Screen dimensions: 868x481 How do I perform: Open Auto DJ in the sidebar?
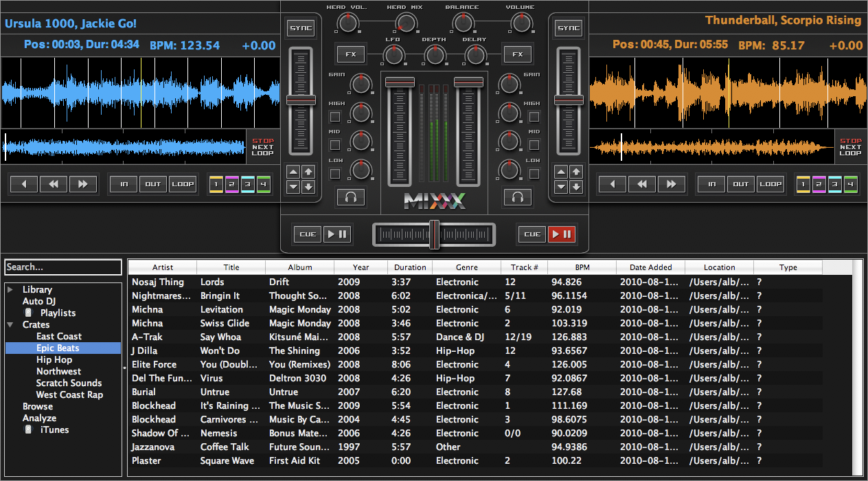39,301
